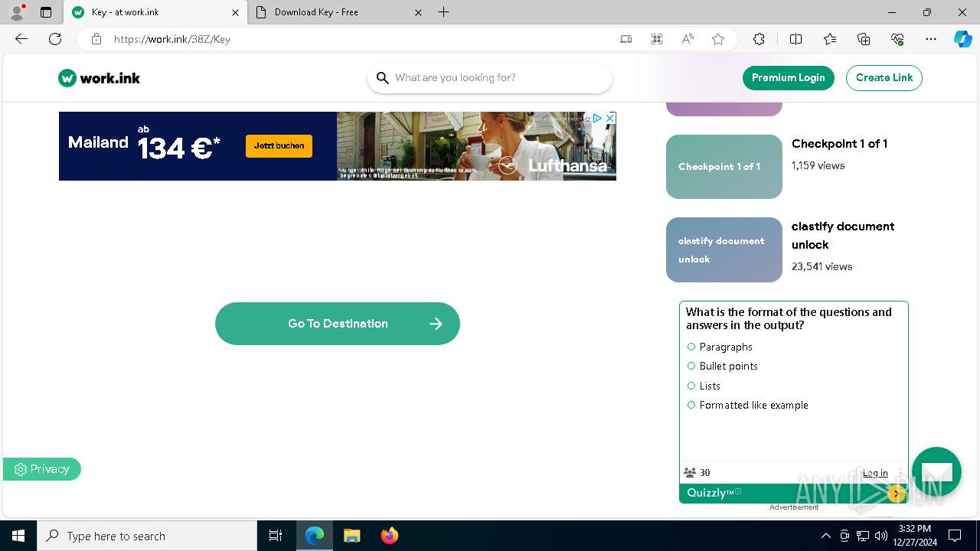This screenshot has width=980, height=551.
Task: Select the Lists radio option
Action: (691, 386)
